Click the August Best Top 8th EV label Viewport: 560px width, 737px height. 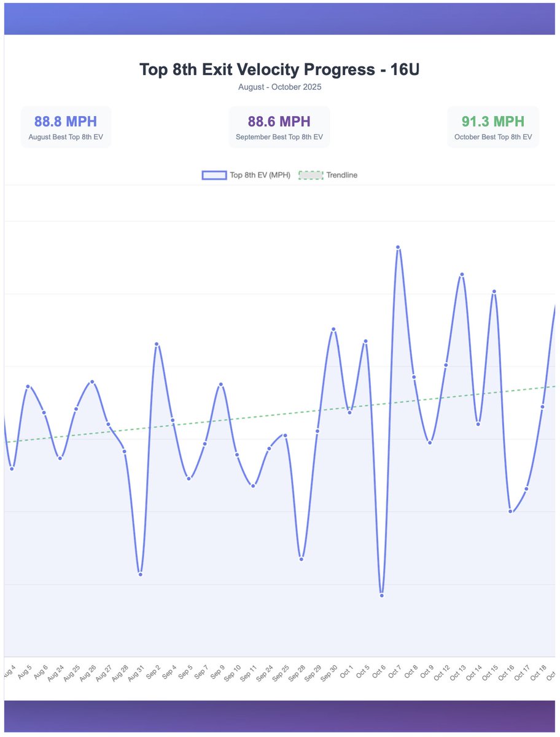click(66, 137)
